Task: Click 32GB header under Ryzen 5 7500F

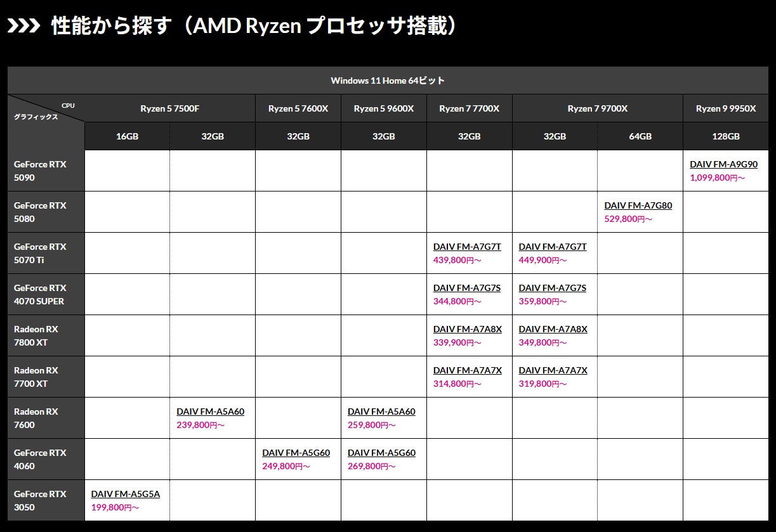Action: (x=213, y=136)
